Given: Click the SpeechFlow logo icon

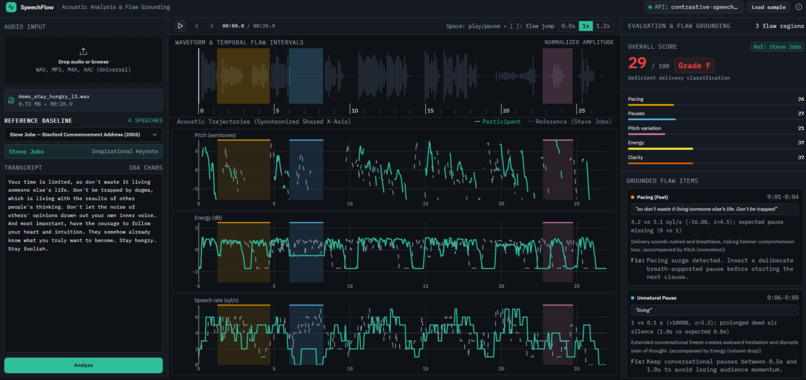Looking at the screenshot, I should point(11,7).
